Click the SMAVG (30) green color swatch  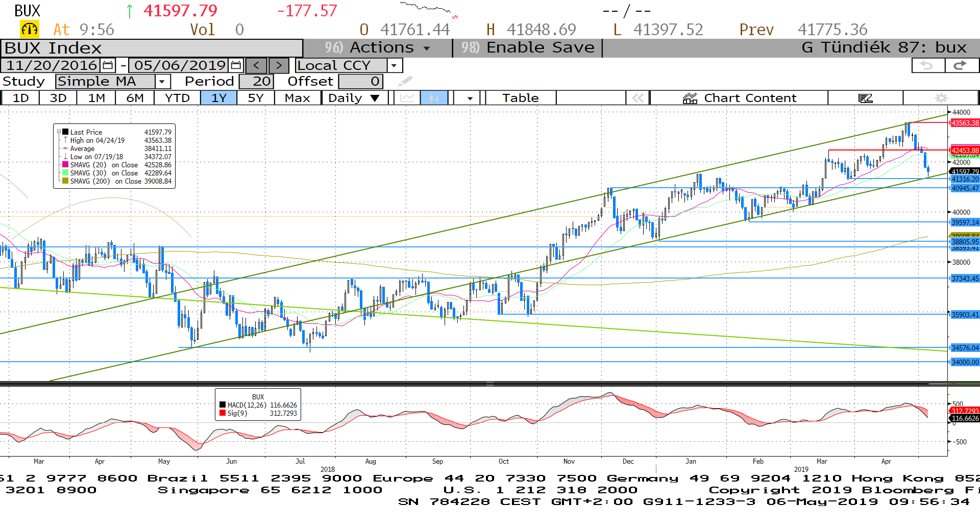click(65, 173)
